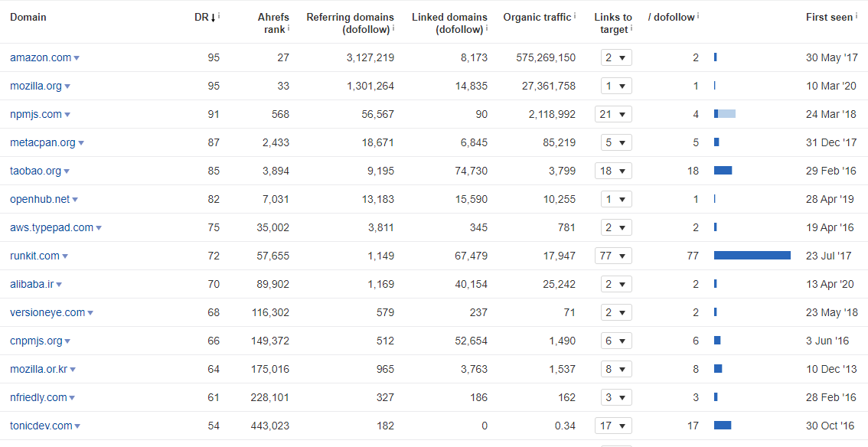Sort by Ahrefs rank column header

[273, 23]
